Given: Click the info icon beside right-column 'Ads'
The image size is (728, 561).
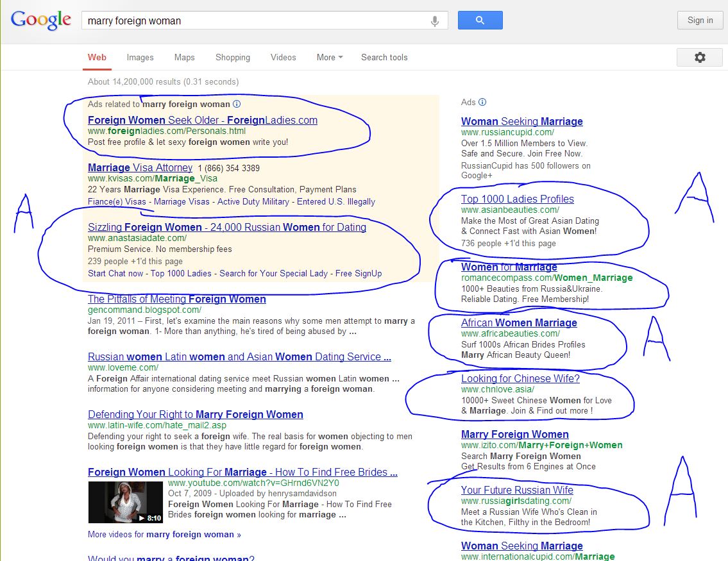Looking at the screenshot, I should (x=482, y=102).
